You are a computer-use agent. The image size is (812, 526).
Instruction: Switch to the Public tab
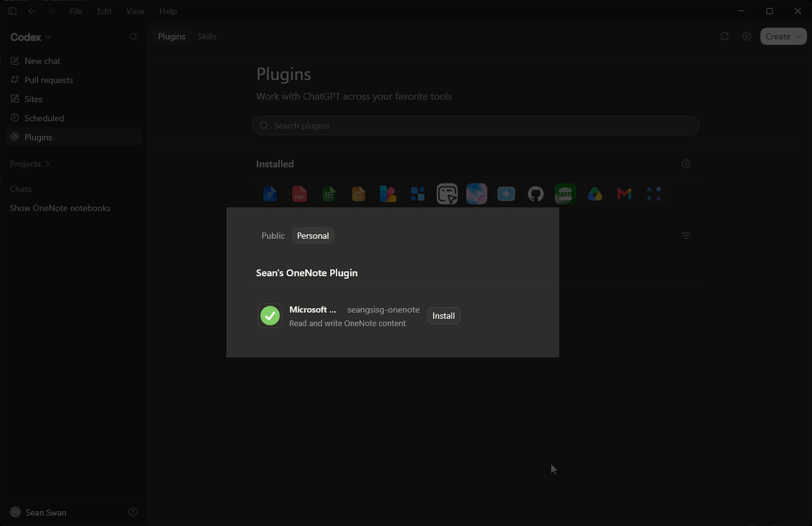coord(273,236)
